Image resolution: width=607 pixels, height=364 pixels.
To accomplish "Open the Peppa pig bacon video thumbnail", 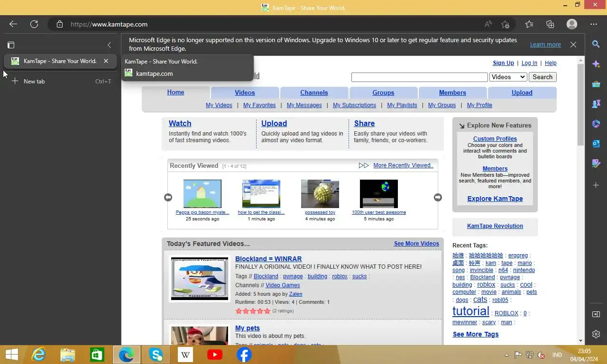I will coord(202,193).
